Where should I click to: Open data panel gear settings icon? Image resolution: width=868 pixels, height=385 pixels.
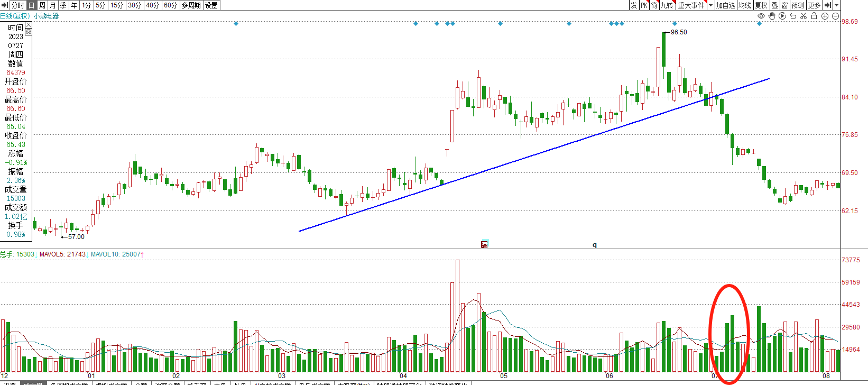29,32
